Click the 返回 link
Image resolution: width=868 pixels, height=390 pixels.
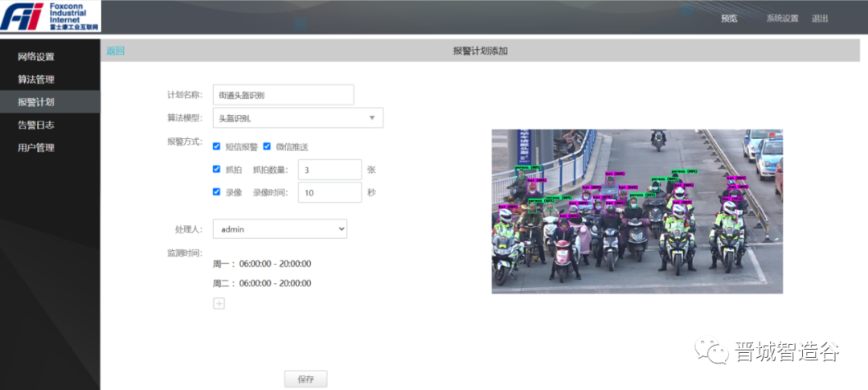pyautogui.click(x=116, y=51)
